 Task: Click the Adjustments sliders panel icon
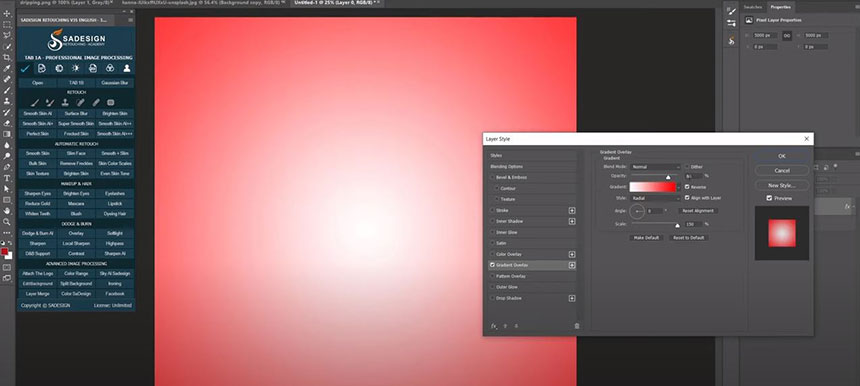tap(731, 24)
